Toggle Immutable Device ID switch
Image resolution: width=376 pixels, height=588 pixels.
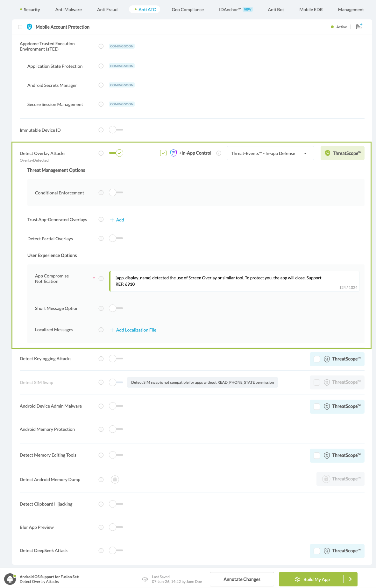point(116,130)
